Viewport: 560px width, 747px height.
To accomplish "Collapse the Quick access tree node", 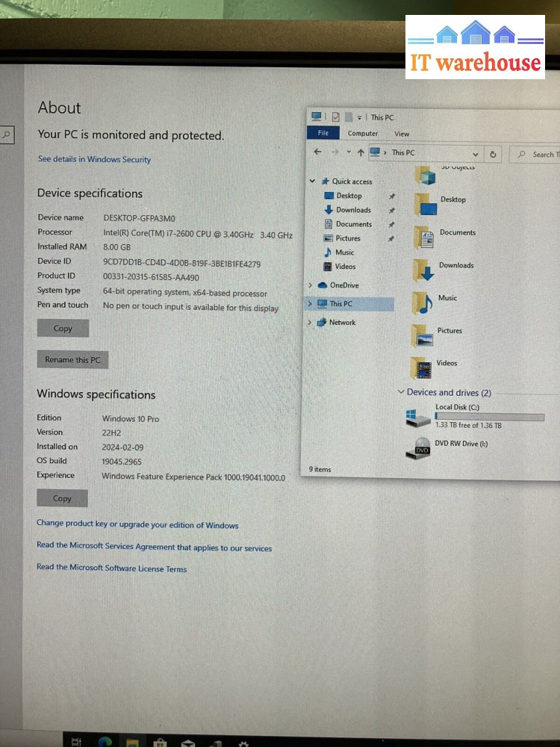I will (312, 181).
